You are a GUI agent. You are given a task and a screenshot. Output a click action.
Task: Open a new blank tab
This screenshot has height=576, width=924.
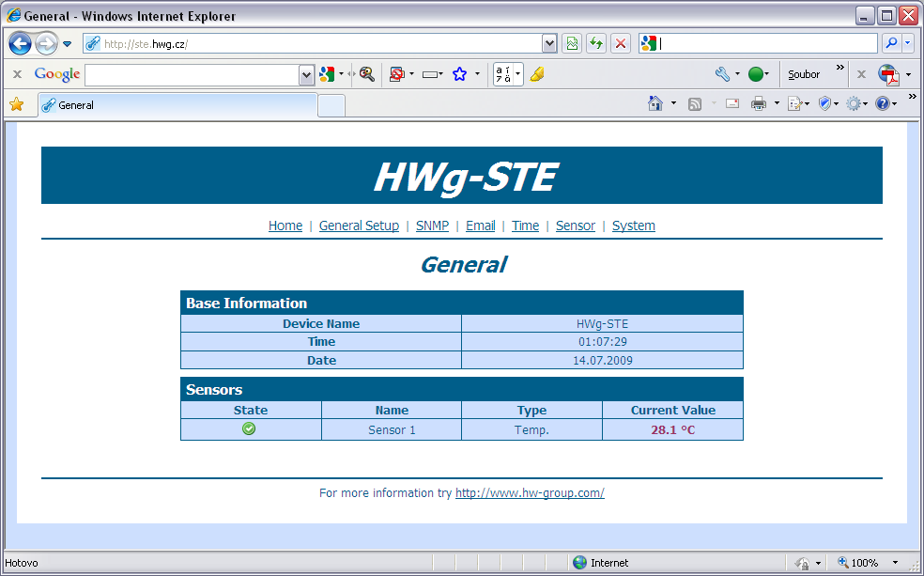[x=331, y=105]
